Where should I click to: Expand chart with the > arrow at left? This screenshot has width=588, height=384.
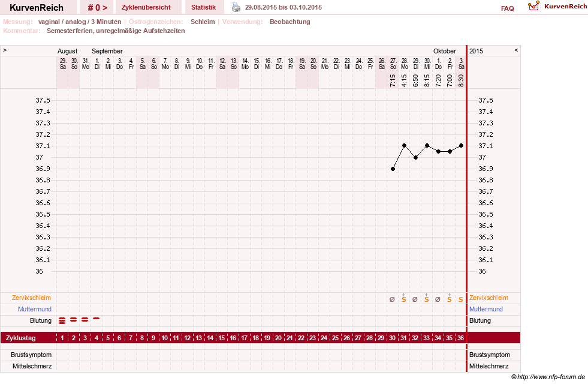(5, 50)
